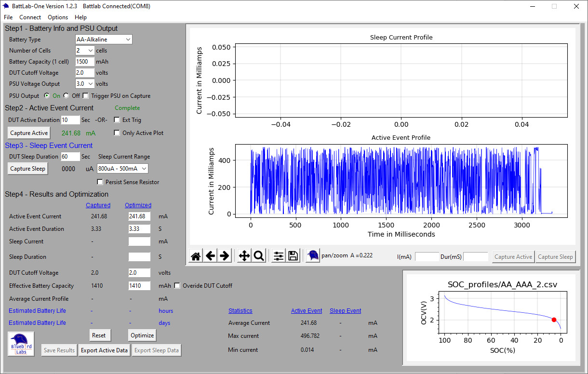The width and height of the screenshot is (588, 374).
Task: Click optimized DUT Cutoff Voltage field
Action: (139, 272)
